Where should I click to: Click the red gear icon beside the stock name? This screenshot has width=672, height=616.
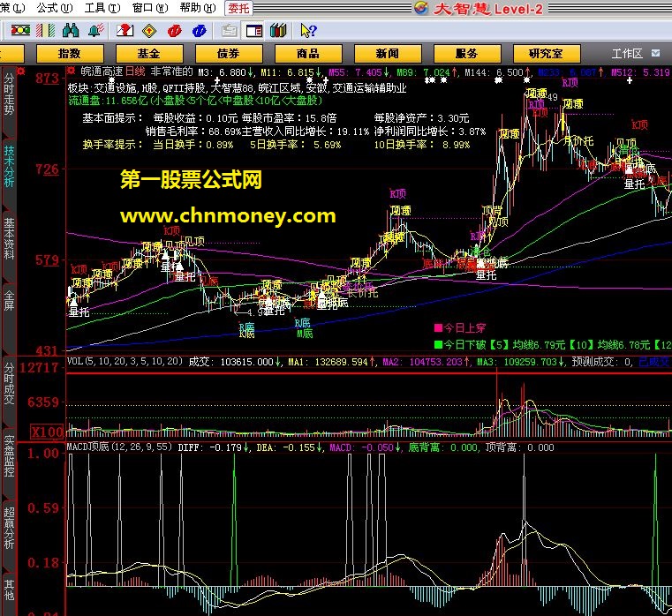pyautogui.click(x=72, y=71)
